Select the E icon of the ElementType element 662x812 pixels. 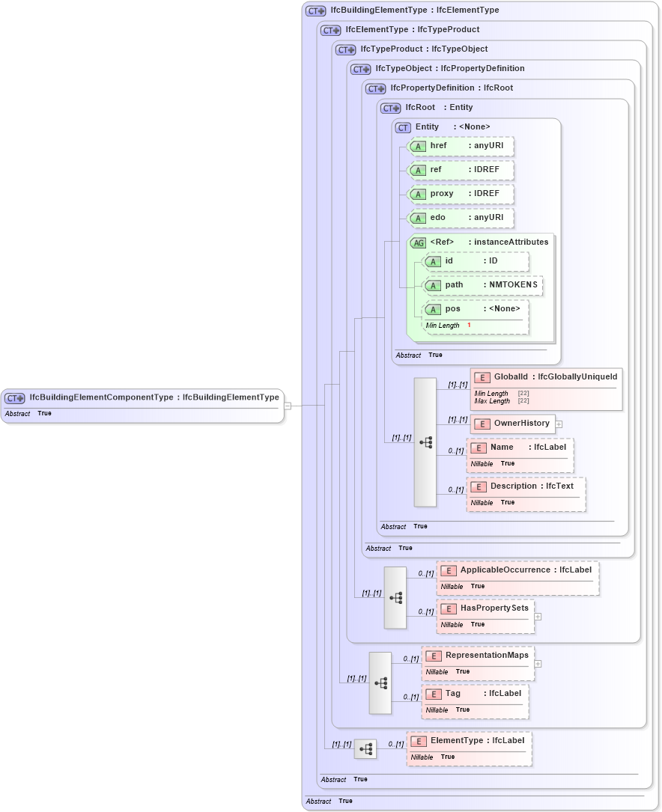point(419,740)
